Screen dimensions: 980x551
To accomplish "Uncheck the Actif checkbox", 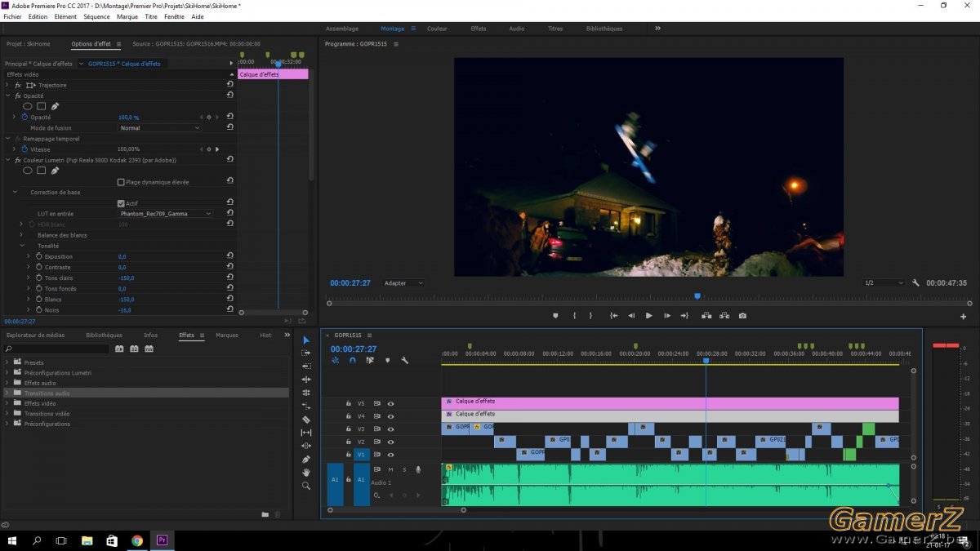I will pos(121,203).
